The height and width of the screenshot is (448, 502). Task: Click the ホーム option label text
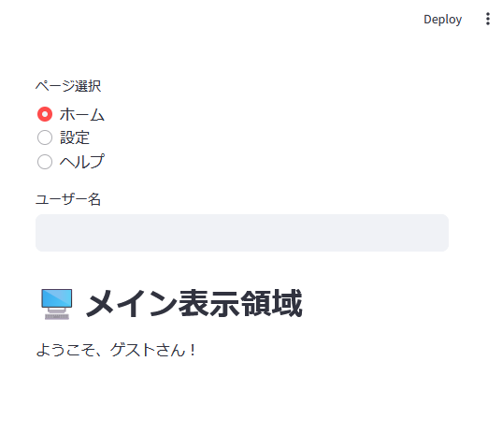[82, 114]
